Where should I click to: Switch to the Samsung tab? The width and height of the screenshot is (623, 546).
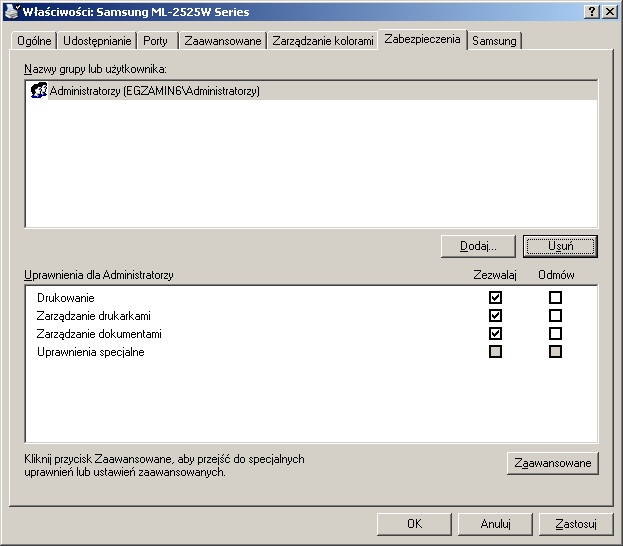pos(494,41)
